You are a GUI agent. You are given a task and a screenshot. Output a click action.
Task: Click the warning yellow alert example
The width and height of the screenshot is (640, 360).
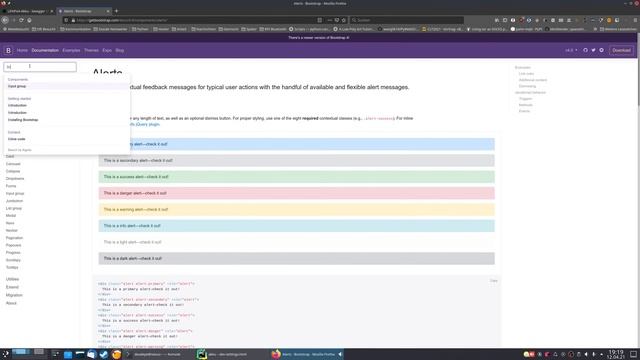pyautogui.click(x=296, y=209)
